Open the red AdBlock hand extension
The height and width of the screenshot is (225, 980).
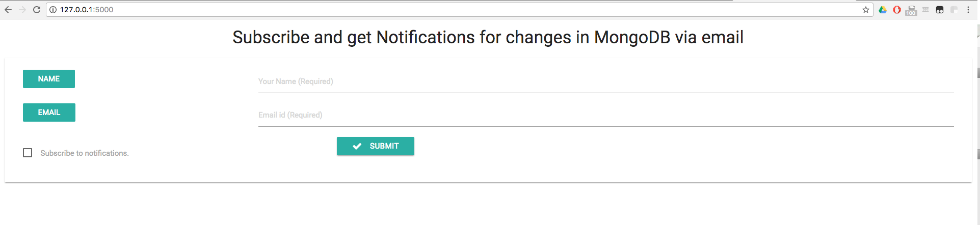(897, 10)
